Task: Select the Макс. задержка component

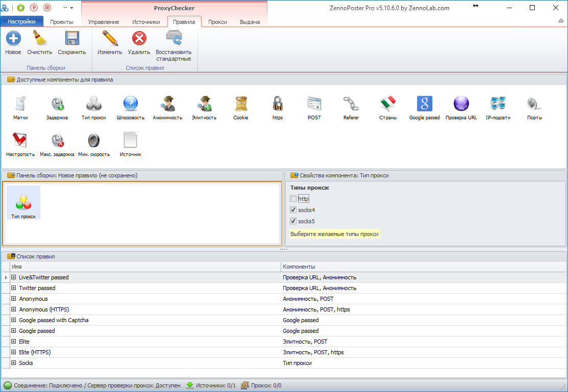Action: tap(57, 141)
